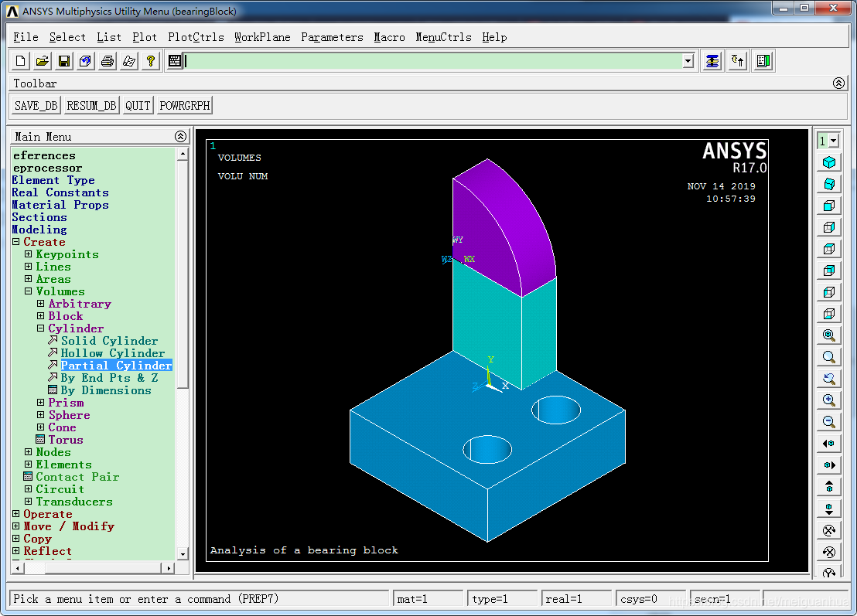Click the printer image capture icon
857x616 pixels.
coord(108,61)
